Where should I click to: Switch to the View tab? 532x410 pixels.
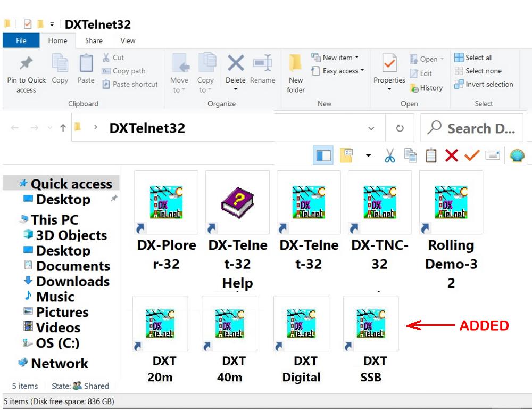coord(128,41)
